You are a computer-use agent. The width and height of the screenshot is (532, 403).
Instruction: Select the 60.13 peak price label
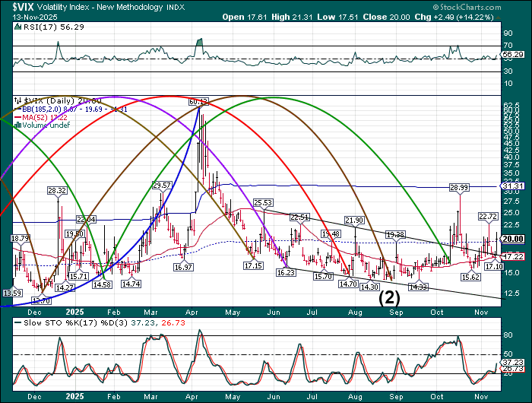pyautogui.click(x=199, y=101)
